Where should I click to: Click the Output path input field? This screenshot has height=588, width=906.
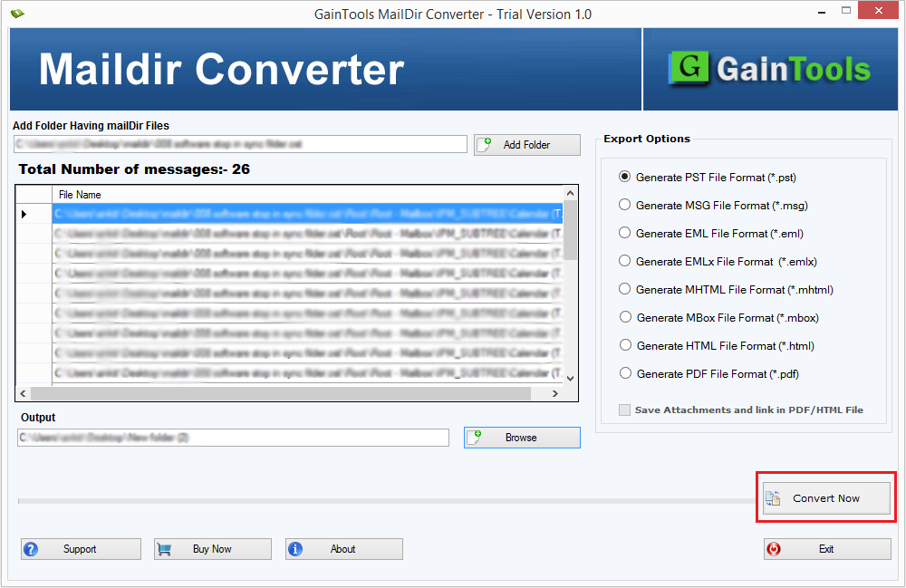[234, 438]
